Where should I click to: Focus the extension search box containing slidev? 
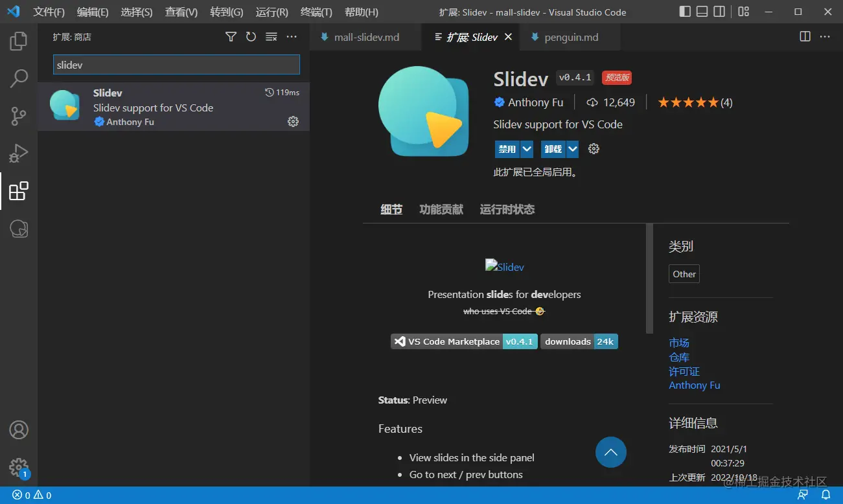tap(176, 65)
